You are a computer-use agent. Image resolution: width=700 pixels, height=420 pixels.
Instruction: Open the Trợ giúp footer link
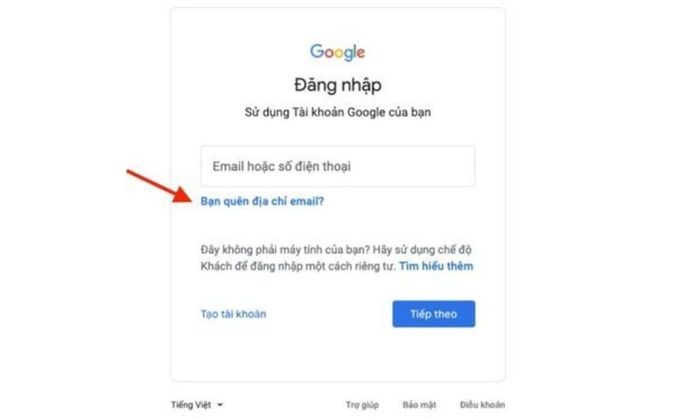point(362,405)
